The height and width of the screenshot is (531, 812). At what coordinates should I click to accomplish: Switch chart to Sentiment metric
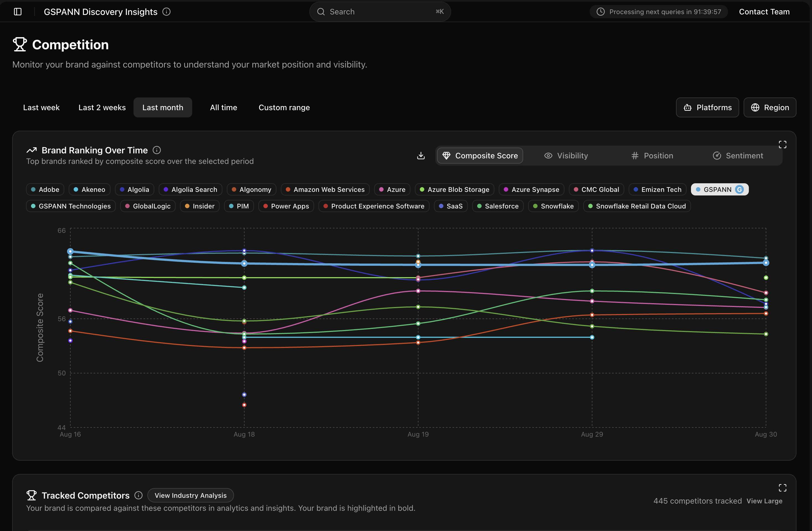tap(738, 156)
